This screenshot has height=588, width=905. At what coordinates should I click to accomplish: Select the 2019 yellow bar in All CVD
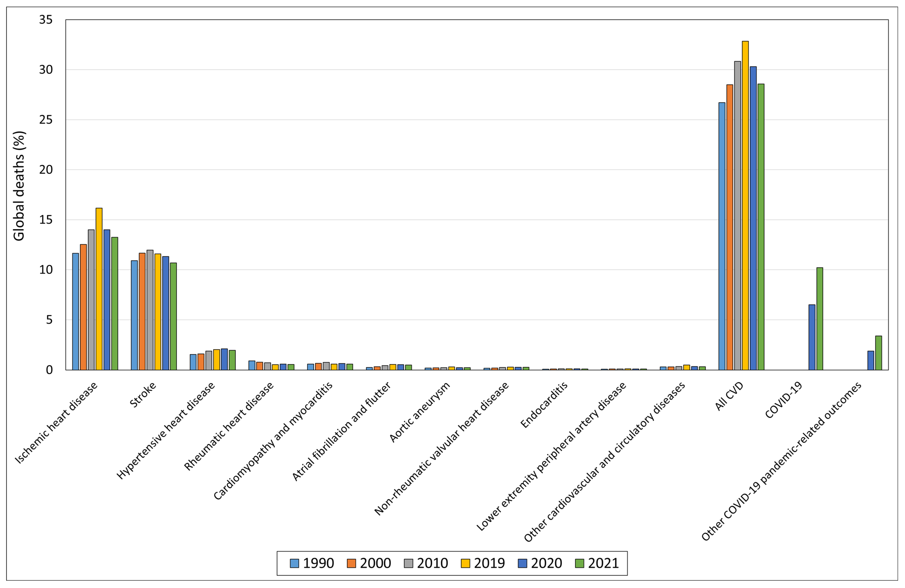click(x=745, y=205)
